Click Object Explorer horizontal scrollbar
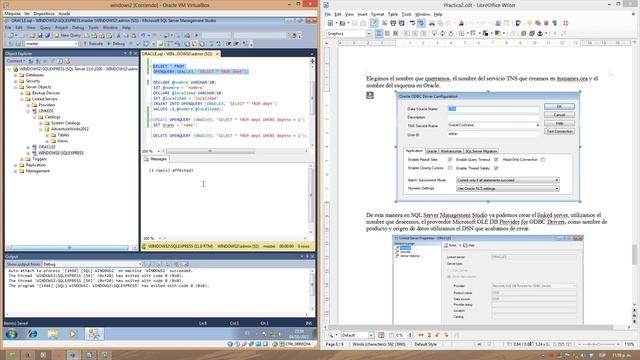 pyautogui.click(x=69, y=247)
